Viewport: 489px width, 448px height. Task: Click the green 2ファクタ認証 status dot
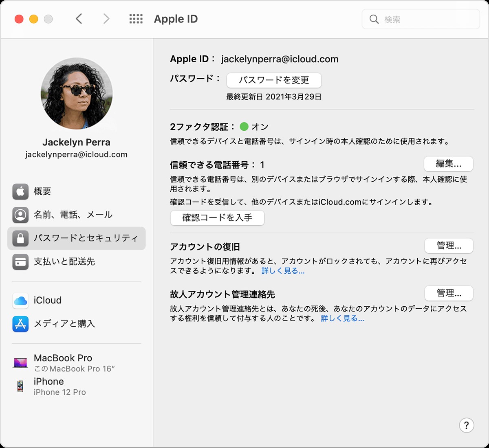244,127
